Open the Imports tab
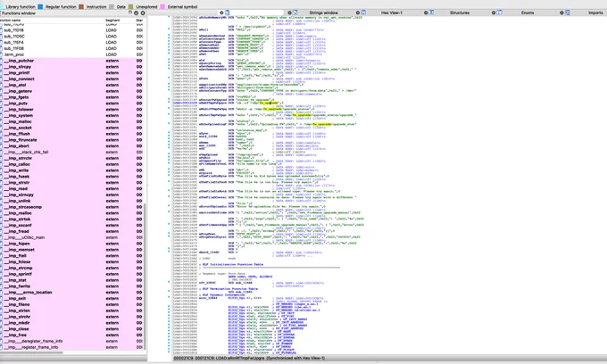607x364 pixels. click(x=595, y=12)
